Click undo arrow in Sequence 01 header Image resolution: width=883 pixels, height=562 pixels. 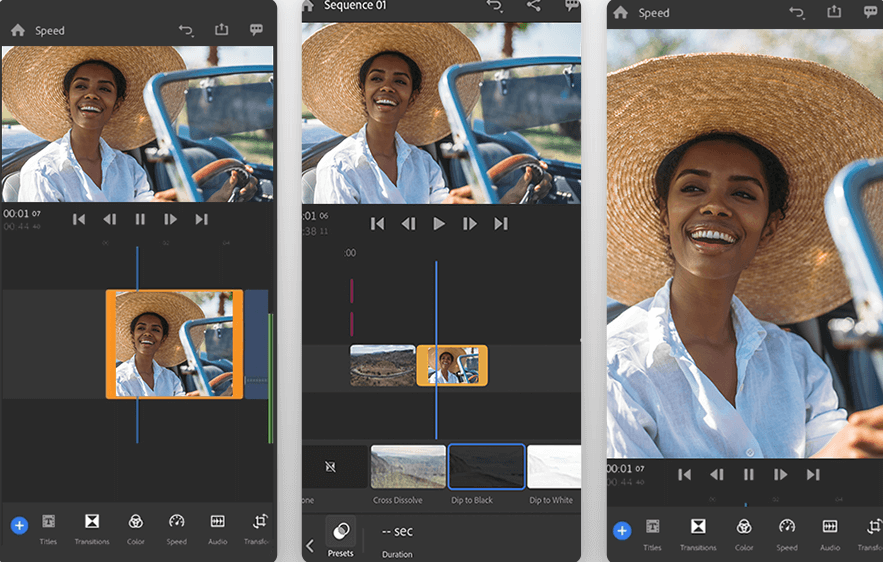pyautogui.click(x=494, y=6)
